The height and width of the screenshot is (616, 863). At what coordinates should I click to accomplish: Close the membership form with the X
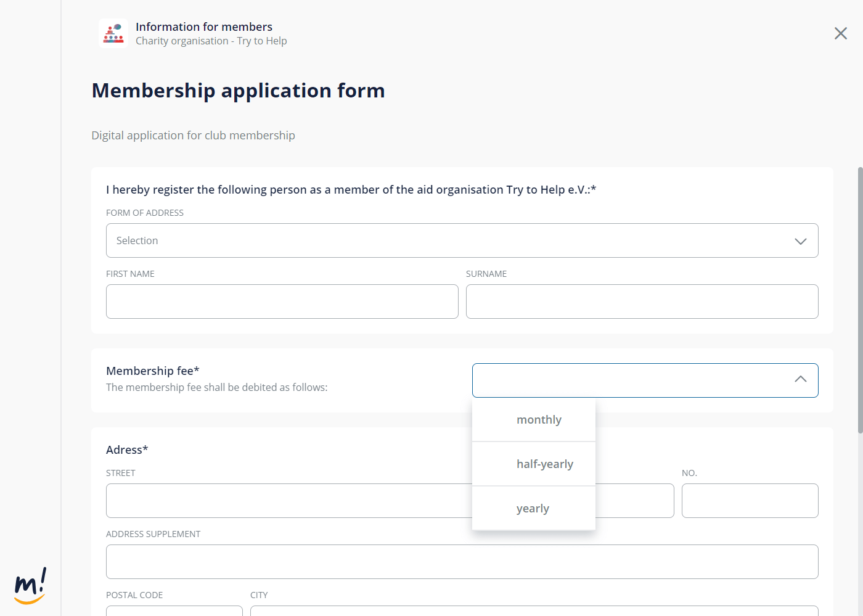(840, 33)
